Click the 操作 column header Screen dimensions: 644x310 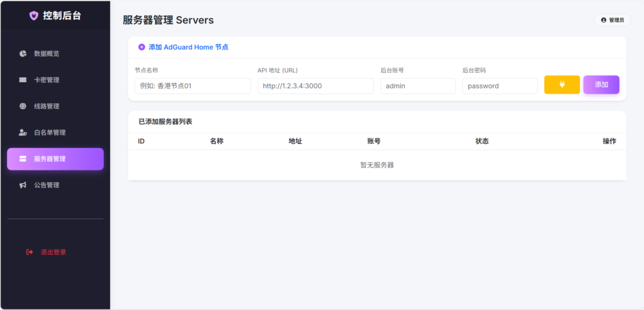tap(609, 141)
